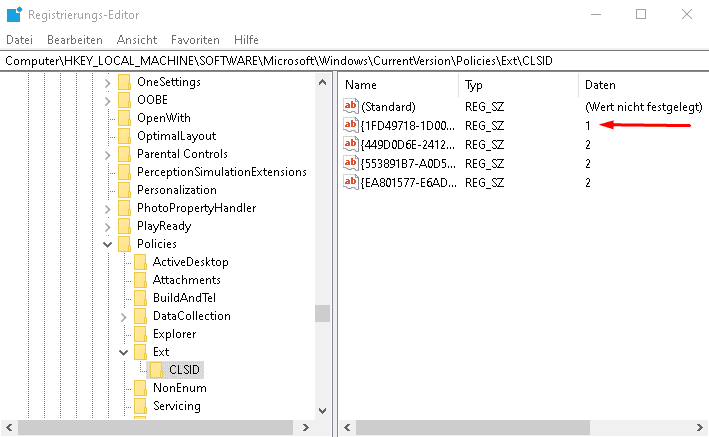709x437 pixels.
Task: Click the registry path address bar
Action: (x=354, y=61)
